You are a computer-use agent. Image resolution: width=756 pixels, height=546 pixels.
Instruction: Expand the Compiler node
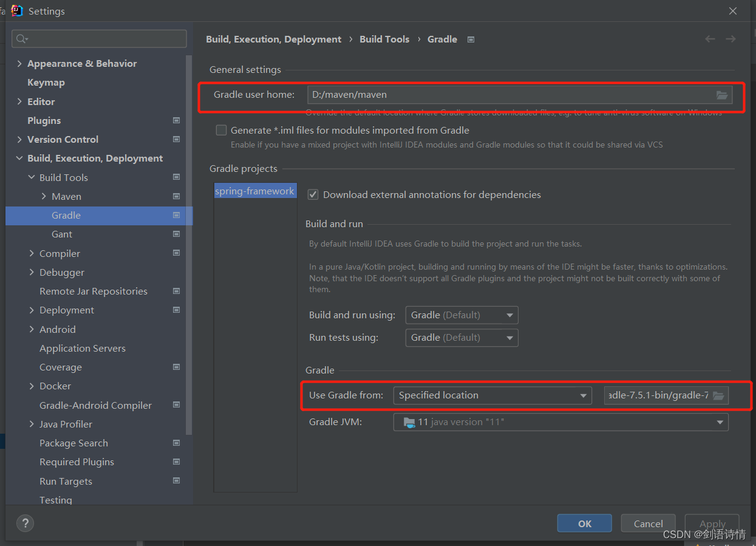pos(32,253)
